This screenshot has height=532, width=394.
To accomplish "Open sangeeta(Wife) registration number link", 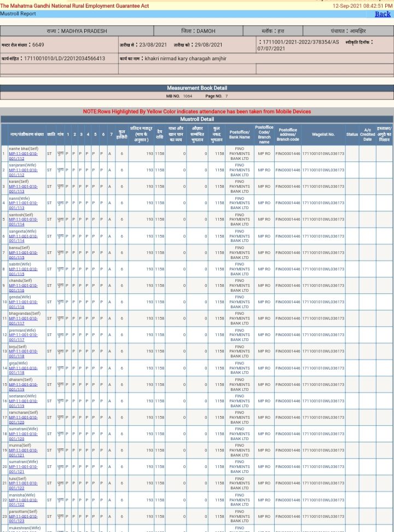I will (23, 239).
